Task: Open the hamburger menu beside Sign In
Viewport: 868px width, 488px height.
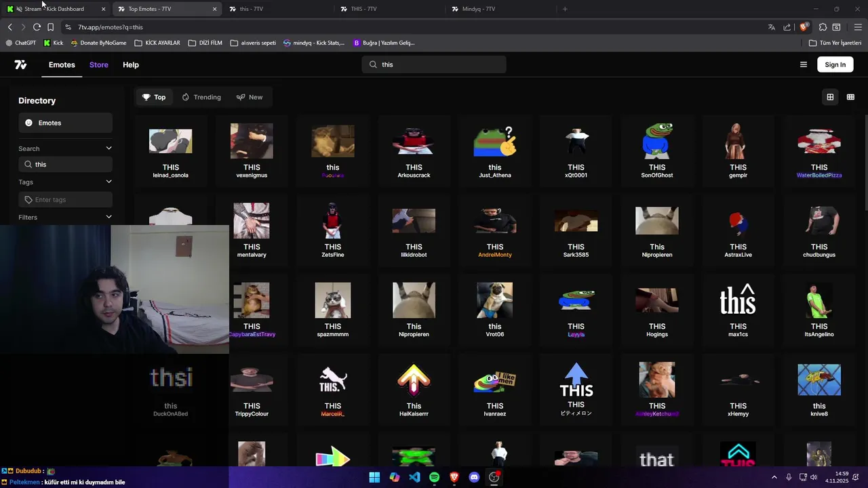Action: (x=804, y=64)
